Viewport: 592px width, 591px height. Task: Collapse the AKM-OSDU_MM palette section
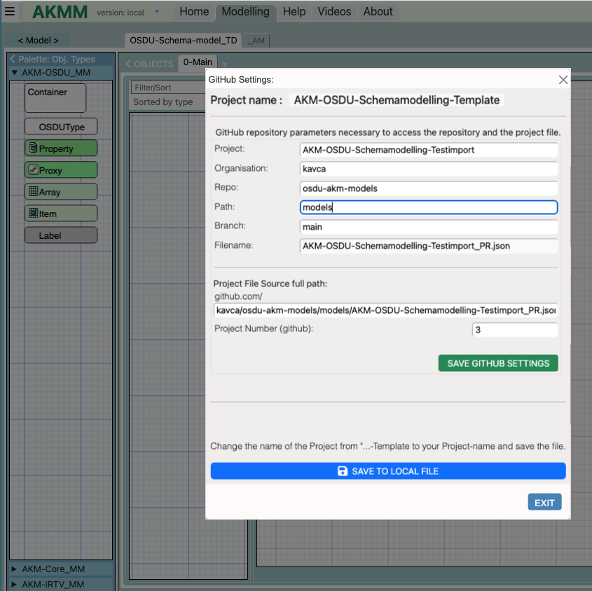tap(14, 73)
